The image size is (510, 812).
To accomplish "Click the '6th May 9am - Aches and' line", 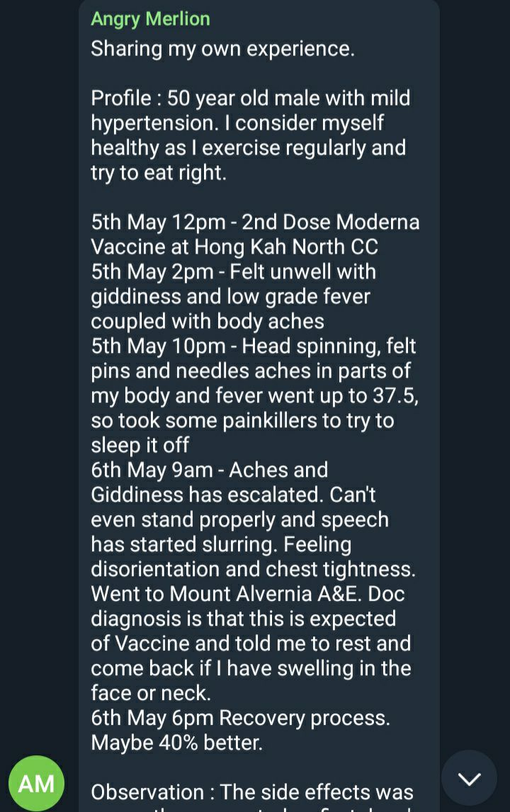I will click(x=209, y=470).
